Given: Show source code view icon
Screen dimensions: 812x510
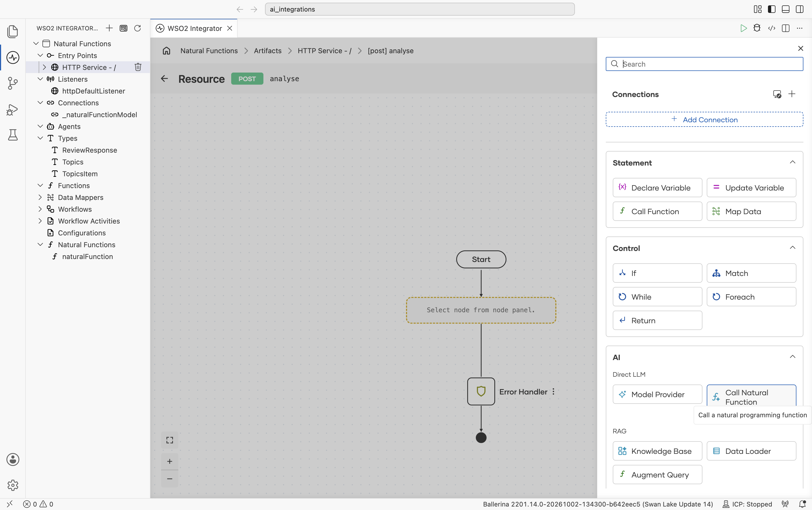Looking at the screenshot, I should 771,28.
